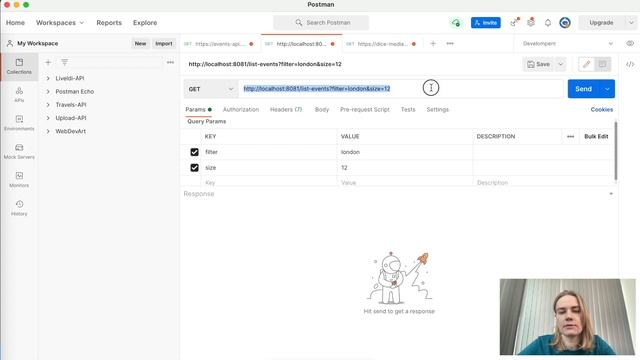
Task: Open the Workspaces menu
Action: click(60, 23)
